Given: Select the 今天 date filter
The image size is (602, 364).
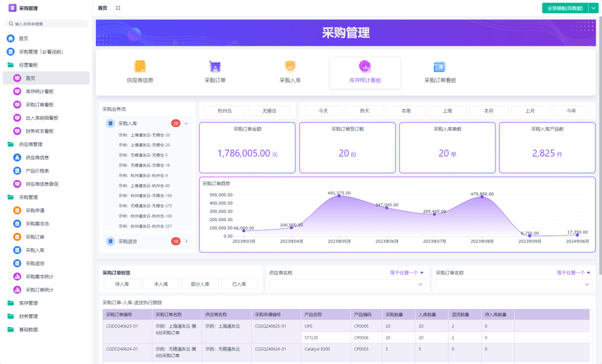Looking at the screenshot, I should point(323,111).
